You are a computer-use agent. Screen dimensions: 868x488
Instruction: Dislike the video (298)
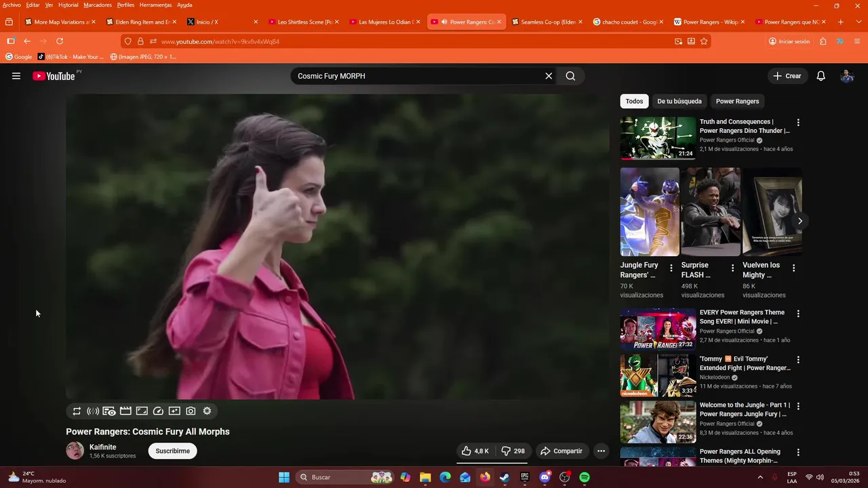[513, 451]
